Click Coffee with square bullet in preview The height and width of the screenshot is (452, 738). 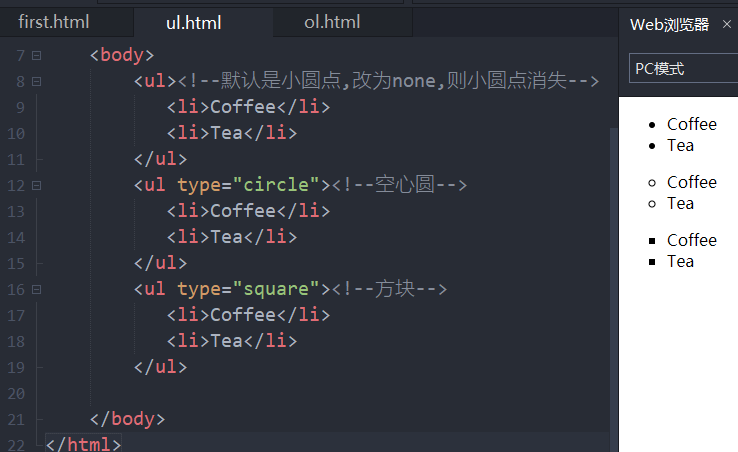[x=691, y=240]
